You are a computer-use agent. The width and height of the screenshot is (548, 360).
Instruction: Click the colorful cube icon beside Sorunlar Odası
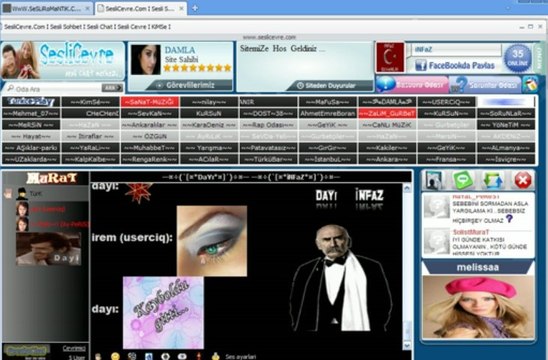point(530,85)
